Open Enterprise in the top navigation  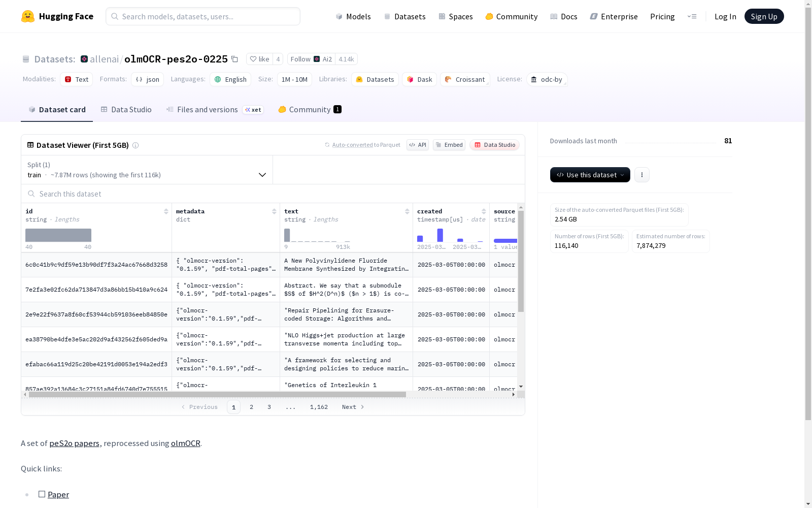[x=614, y=16]
